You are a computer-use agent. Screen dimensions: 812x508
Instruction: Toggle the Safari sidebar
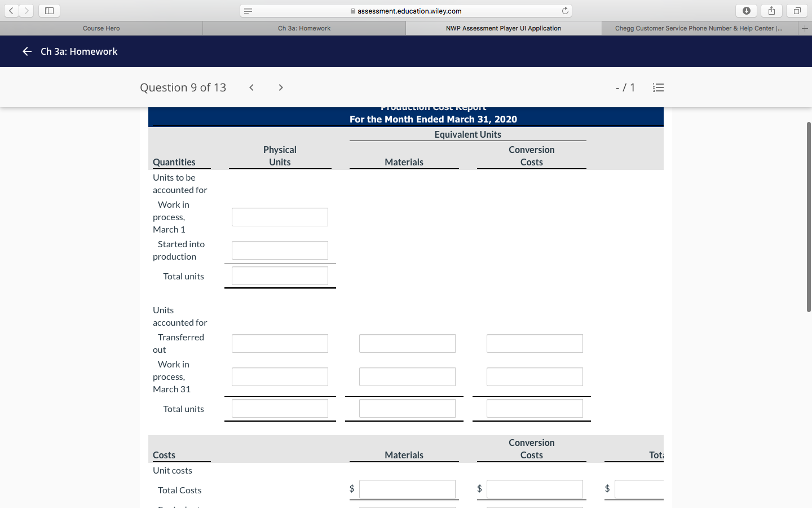(x=49, y=10)
